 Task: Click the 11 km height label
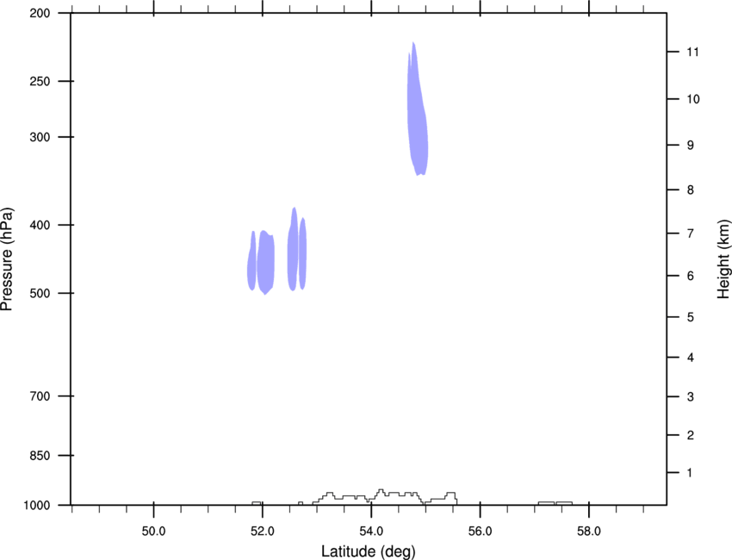[x=692, y=52]
